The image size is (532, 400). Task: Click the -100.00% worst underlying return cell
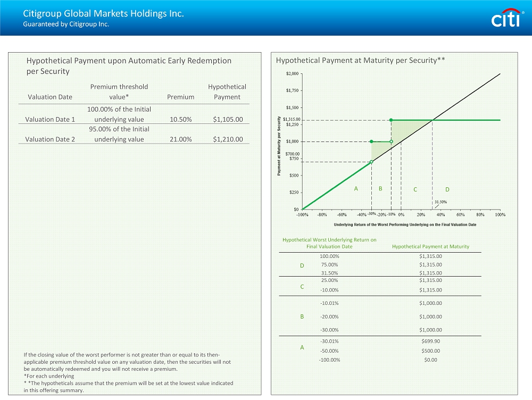pos(329,360)
